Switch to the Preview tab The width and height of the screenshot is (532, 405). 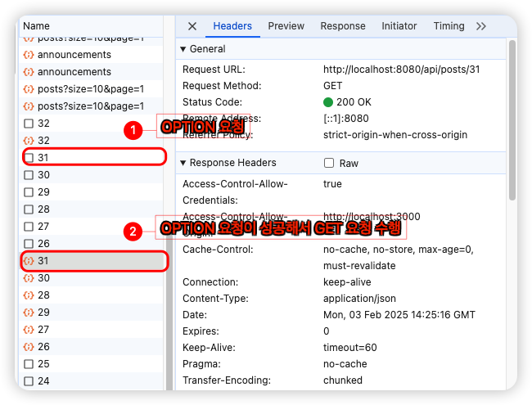tap(286, 26)
